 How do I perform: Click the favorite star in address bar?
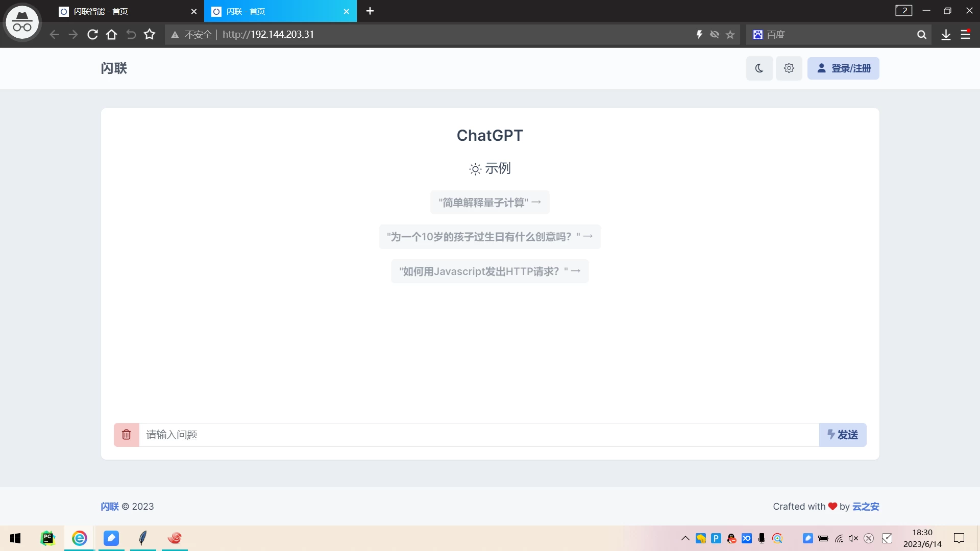pyautogui.click(x=730, y=35)
